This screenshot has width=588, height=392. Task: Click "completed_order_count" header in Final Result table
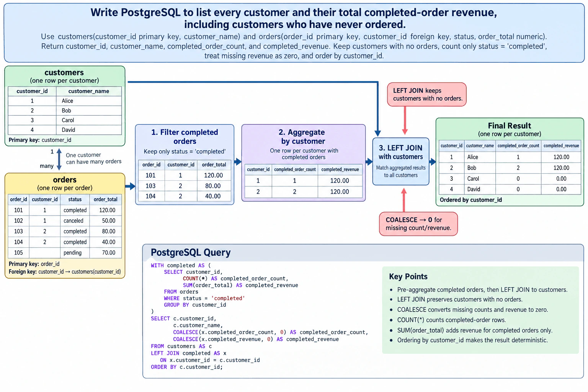pyautogui.click(x=518, y=146)
